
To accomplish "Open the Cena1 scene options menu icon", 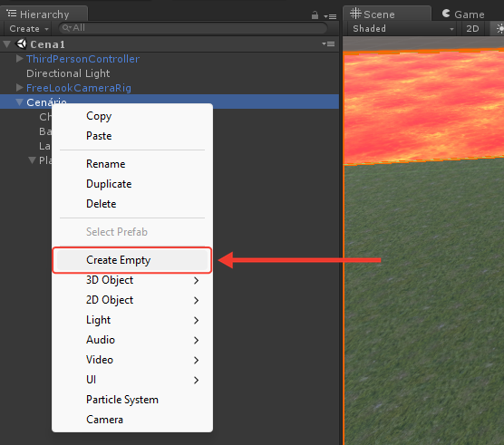I will point(328,44).
